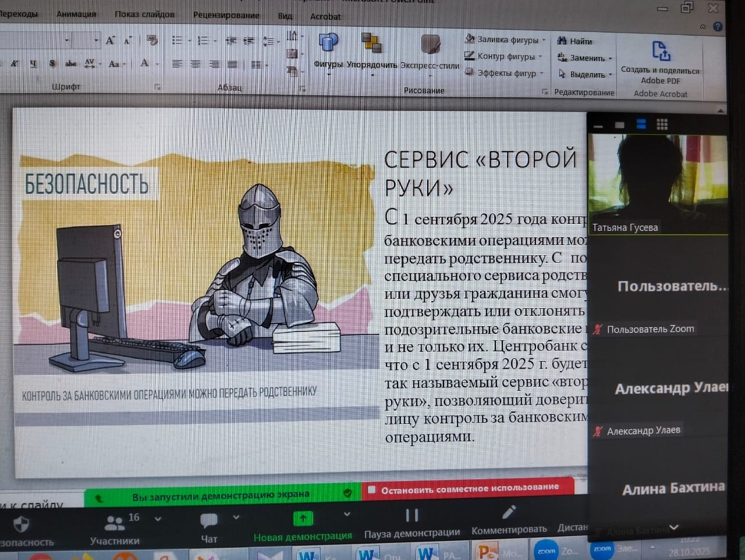Switch to Рецензирование tab
Screen dimensions: 745x560
pyautogui.click(x=226, y=15)
